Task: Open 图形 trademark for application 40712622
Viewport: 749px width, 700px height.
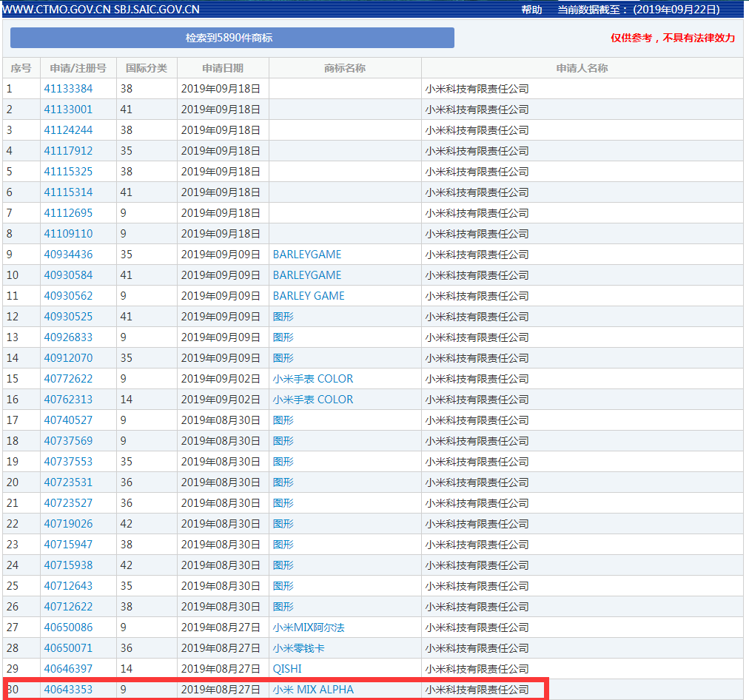Action: 283,607
